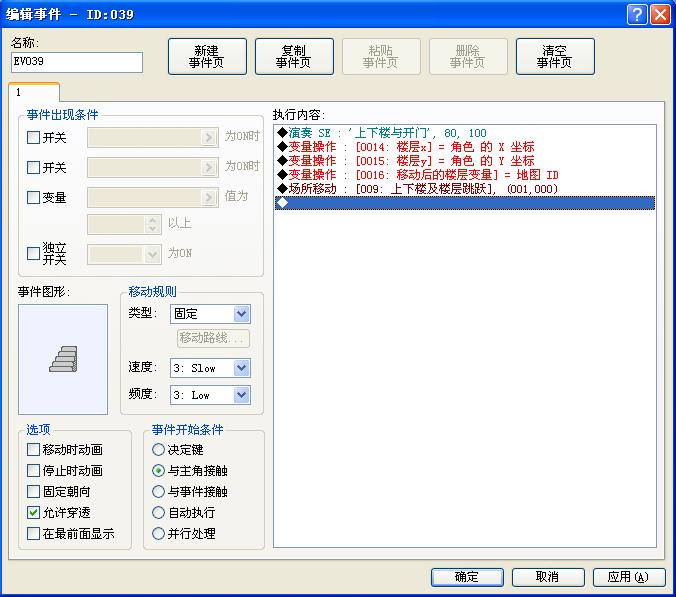Click the 名称 input field EV039
The width and height of the screenshot is (676, 597).
pyautogui.click(x=77, y=62)
